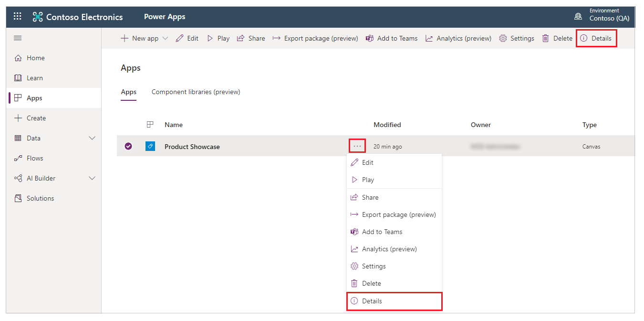Collapse the sidebar using the hamburger icon

click(x=18, y=38)
